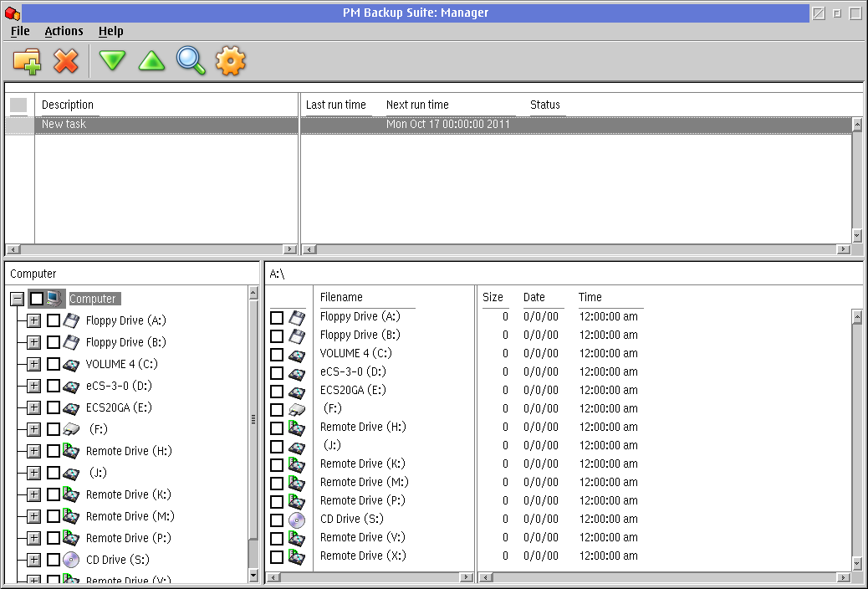Screen dimensions: 868x589
Task: Check ECS20GA (E:) checkbox in tree
Action: pyautogui.click(x=54, y=407)
